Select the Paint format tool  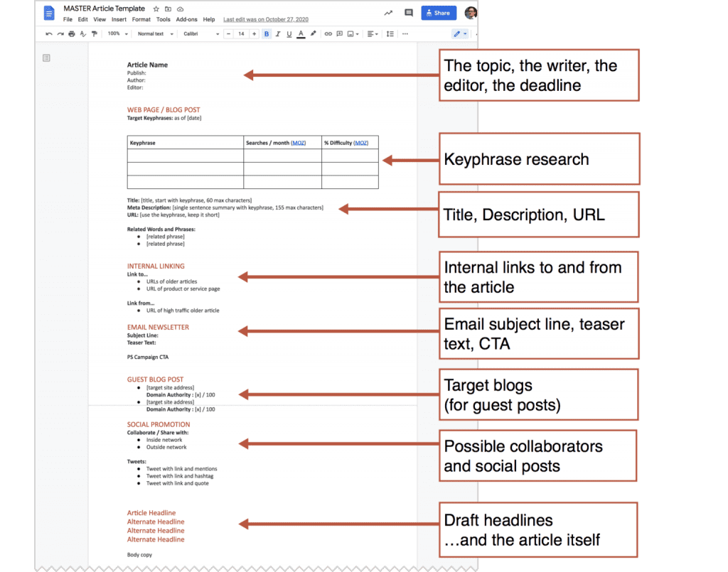pos(95,34)
